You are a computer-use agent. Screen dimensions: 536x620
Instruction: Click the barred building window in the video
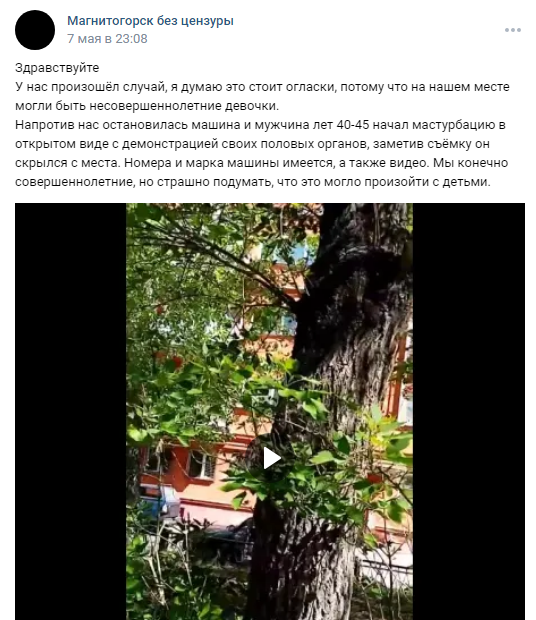point(201,464)
